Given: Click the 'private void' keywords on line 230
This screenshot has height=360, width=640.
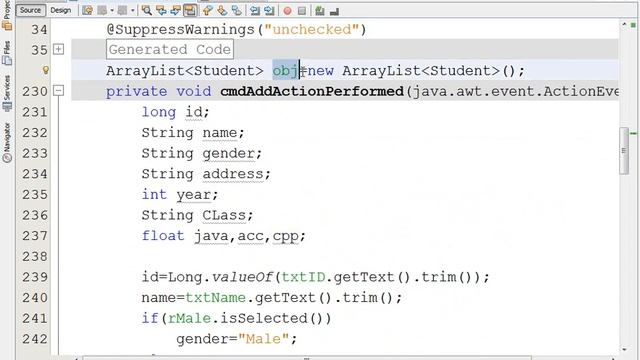Looking at the screenshot, I should [158, 91].
